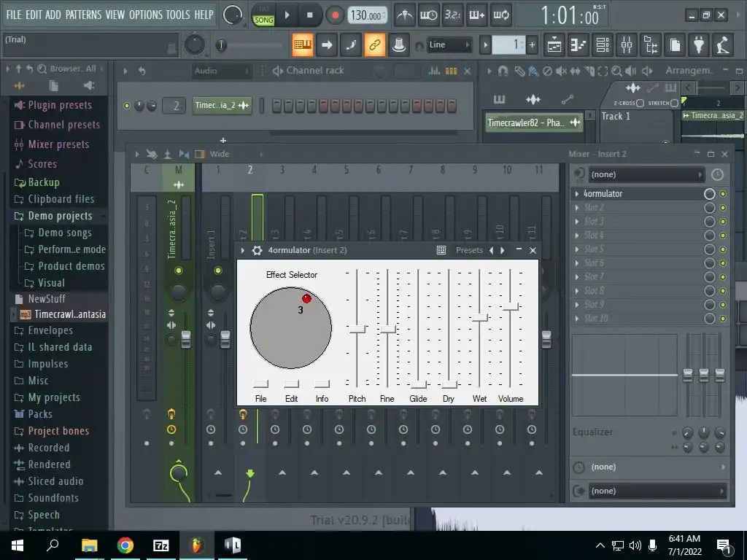Click 4ormulator Wet slider handle
Viewport: 747px width, 560px height.
tap(480, 318)
